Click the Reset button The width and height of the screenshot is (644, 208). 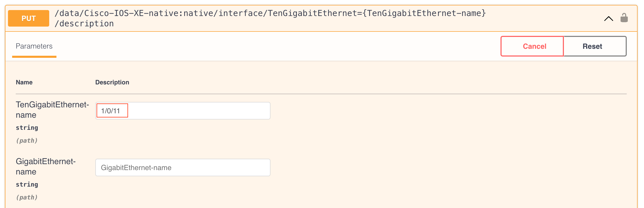point(595,46)
